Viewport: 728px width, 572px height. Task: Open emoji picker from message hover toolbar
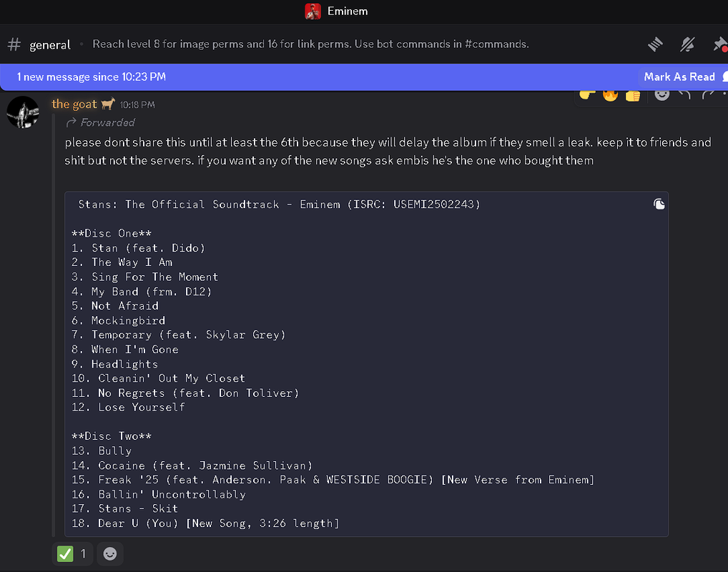point(661,94)
